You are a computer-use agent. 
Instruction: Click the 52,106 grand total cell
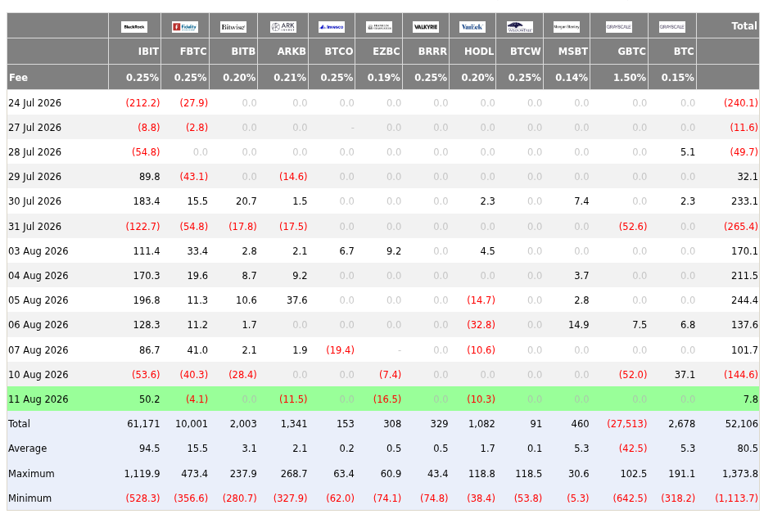[741, 424]
